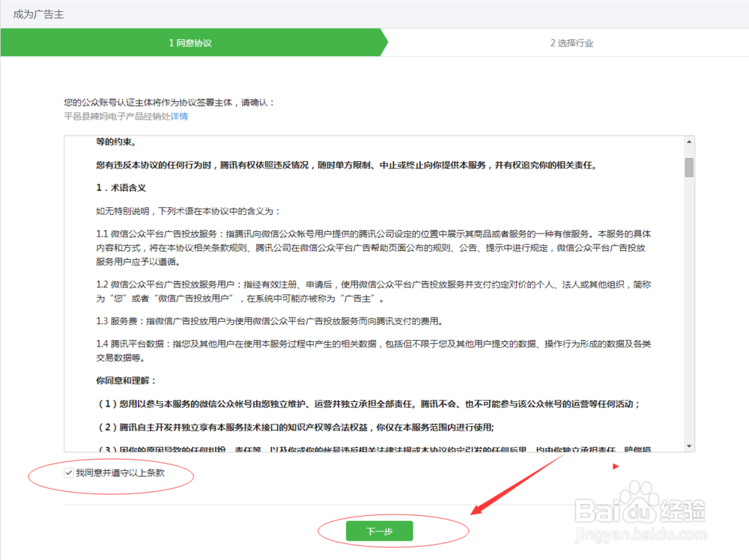The height and width of the screenshot is (560, 749).
Task: Check the '我同意并遵守以上条款' agreement checkbox
Action: pos(69,472)
